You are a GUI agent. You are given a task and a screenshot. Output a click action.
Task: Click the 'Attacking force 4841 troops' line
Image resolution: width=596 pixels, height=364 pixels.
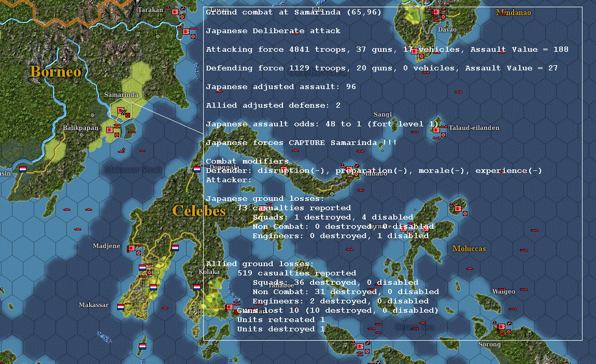pyautogui.click(x=387, y=49)
